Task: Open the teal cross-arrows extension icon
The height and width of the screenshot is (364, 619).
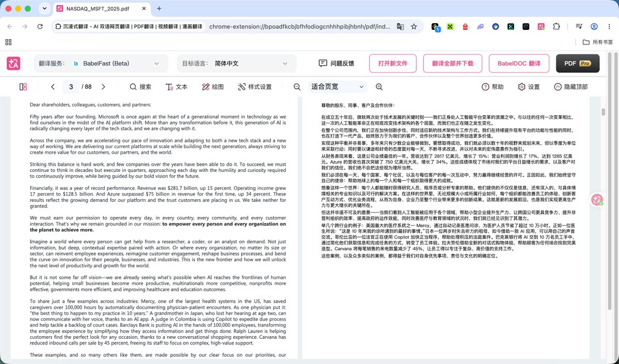Action: (511, 26)
